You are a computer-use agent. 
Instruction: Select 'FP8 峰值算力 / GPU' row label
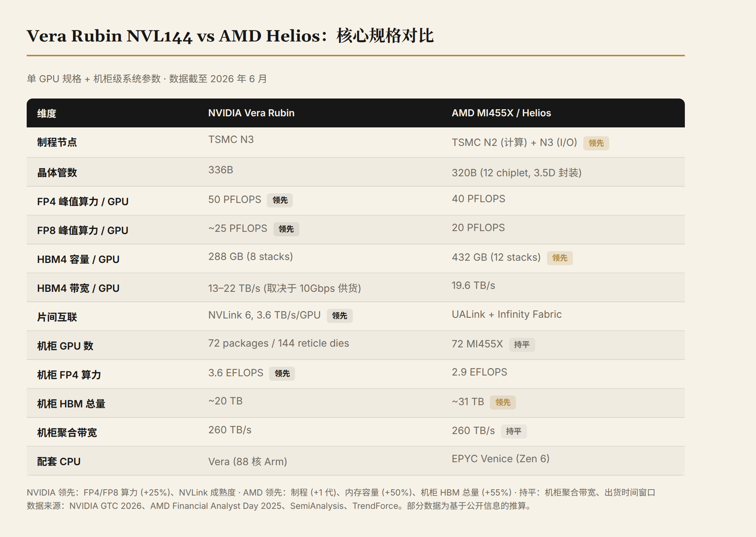(83, 230)
